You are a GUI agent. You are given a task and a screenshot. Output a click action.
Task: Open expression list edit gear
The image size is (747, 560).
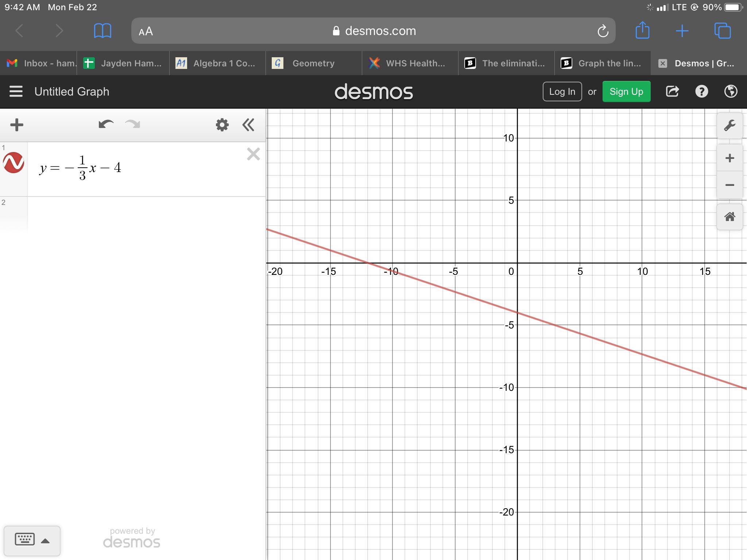pos(222,125)
